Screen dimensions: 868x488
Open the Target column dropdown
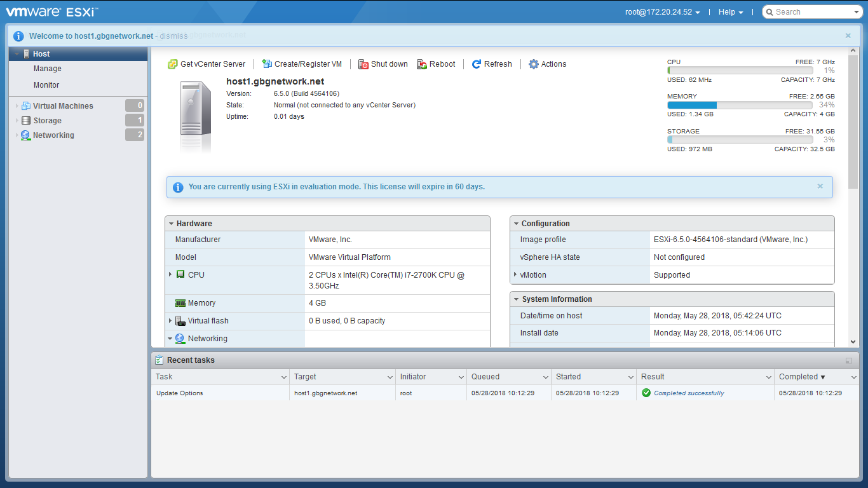point(390,377)
